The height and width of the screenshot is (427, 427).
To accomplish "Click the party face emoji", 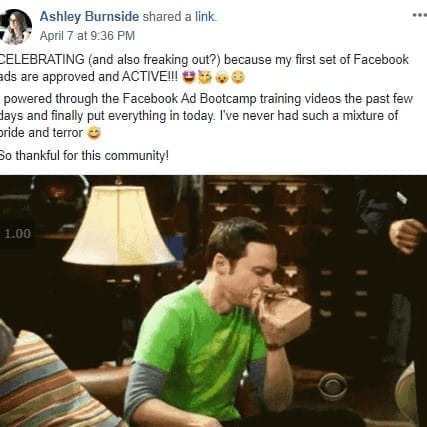I will (204, 77).
